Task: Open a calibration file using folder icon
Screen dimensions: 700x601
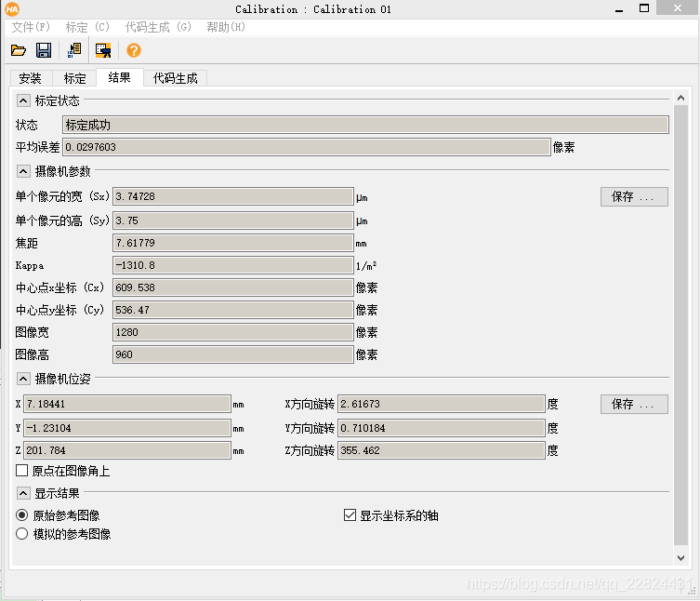Action: tap(19, 50)
